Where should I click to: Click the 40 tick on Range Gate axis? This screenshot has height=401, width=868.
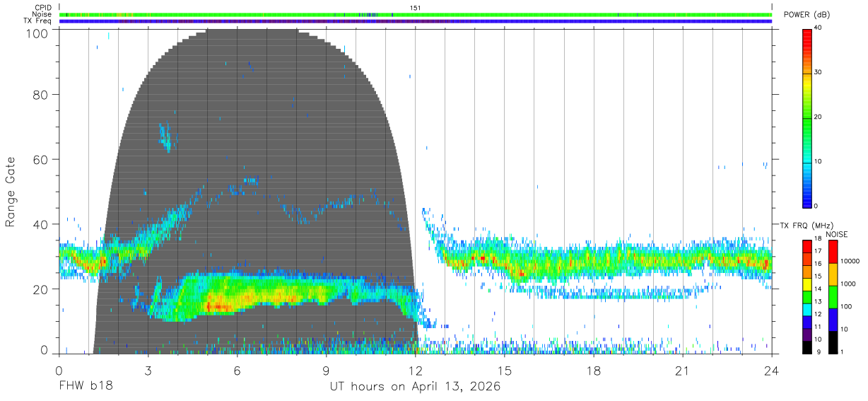click(x=40, y=224)
